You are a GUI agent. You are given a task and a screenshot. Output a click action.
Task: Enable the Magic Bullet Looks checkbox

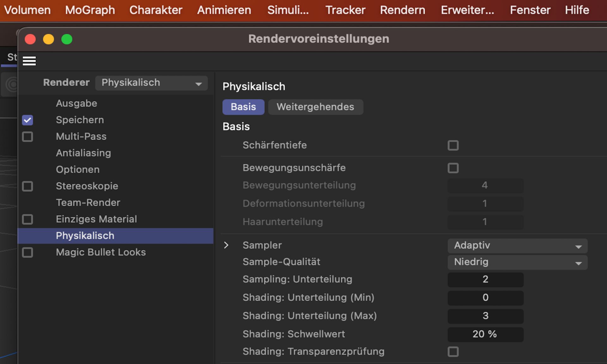[x=27, y=252]
